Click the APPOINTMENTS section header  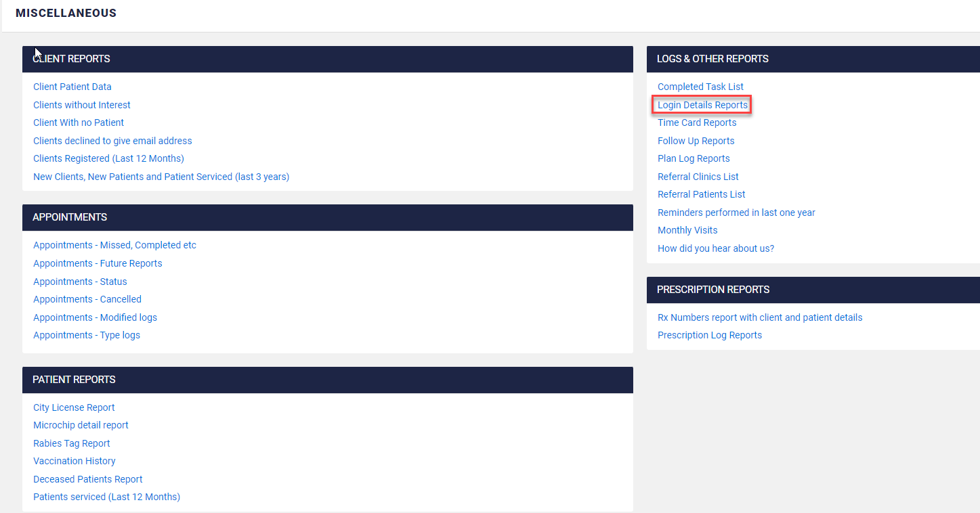point(328,217)
